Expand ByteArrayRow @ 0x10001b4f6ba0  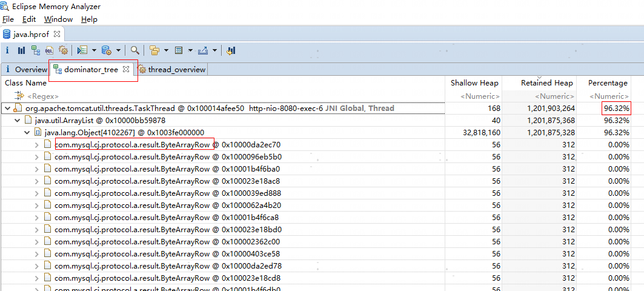point(37,169)
